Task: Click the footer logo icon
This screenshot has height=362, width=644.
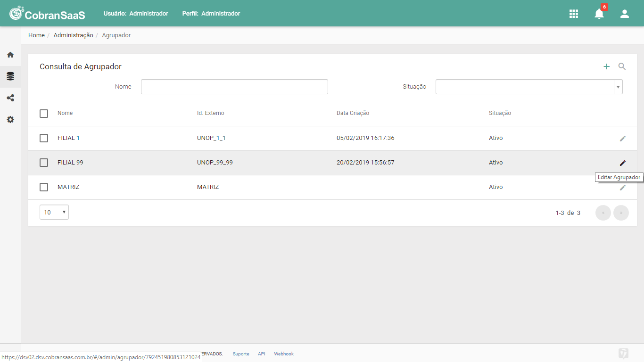Action: (x=624, y=354)
